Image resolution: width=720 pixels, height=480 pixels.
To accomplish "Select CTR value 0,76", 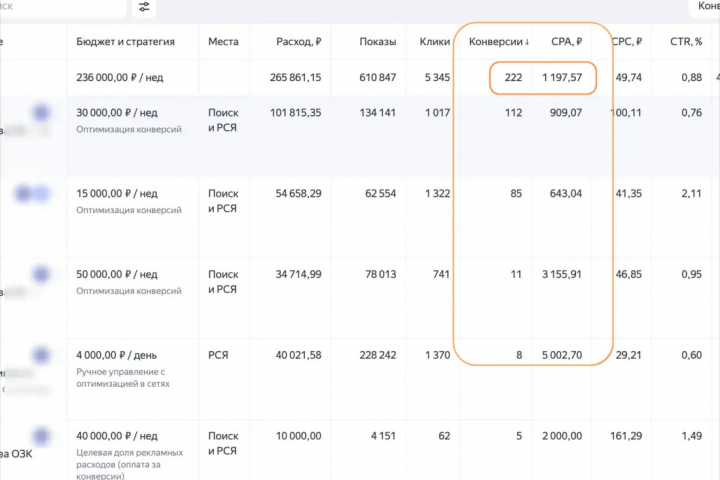I will 692,113.
